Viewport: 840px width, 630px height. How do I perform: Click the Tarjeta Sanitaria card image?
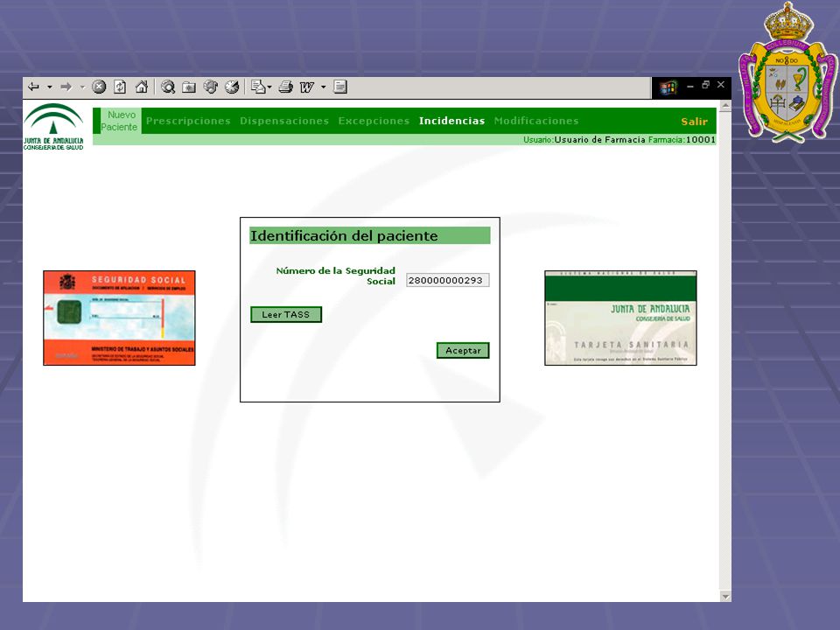click(x=620, y=318)
